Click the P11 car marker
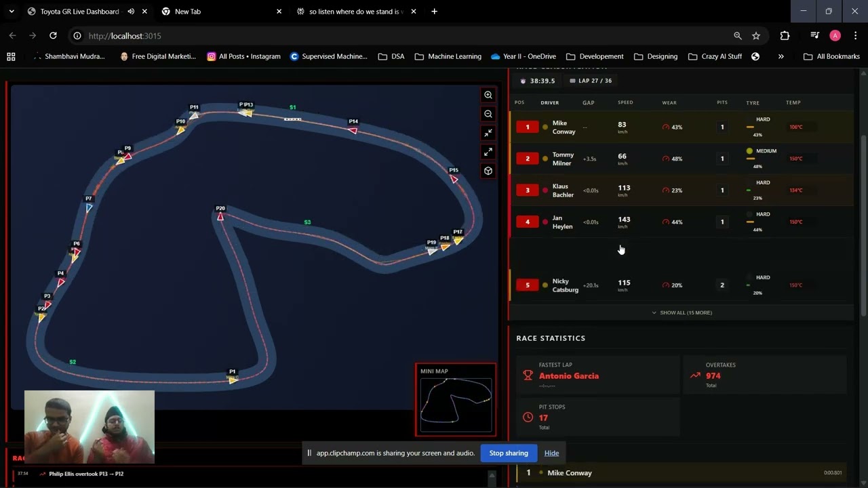The image size is (868, 488). click(194, 115)
